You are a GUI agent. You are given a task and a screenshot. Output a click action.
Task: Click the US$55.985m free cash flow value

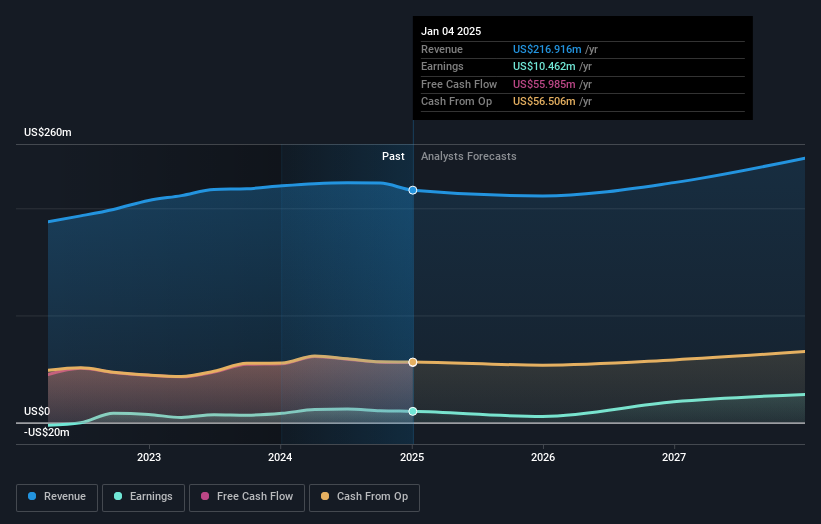coord(544,84)
